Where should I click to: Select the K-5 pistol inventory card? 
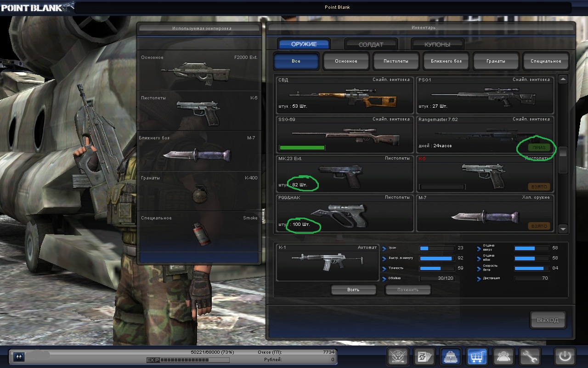485,173
